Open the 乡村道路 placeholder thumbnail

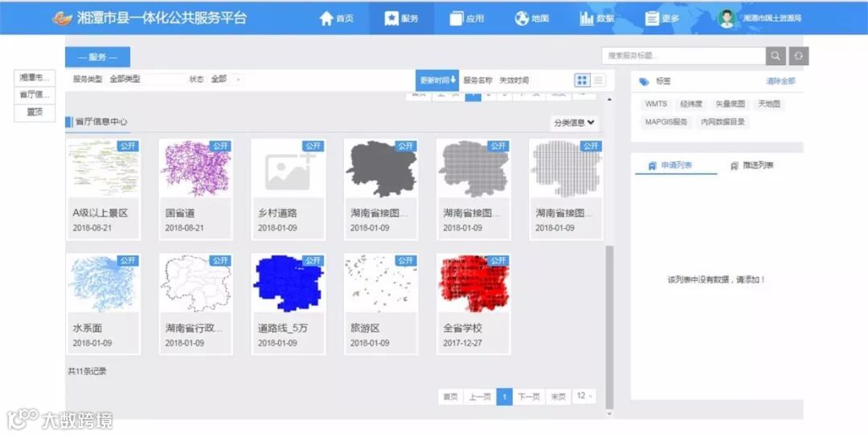click(x=289, y=168)
